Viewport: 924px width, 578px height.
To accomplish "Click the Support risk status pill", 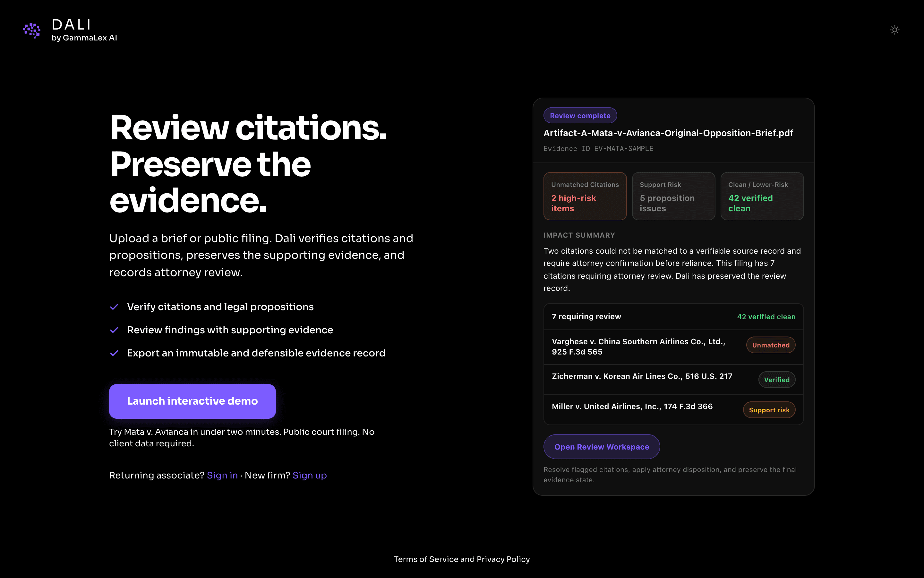I will 769,410.
